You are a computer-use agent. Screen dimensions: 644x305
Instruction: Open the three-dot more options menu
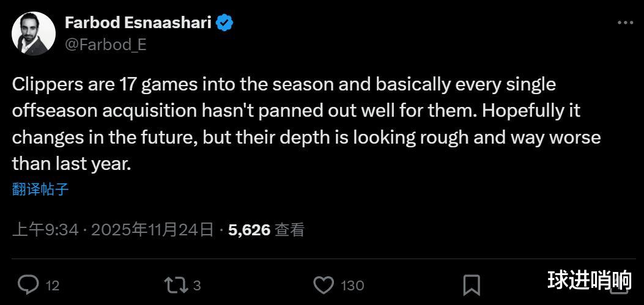tap(624, 23)
